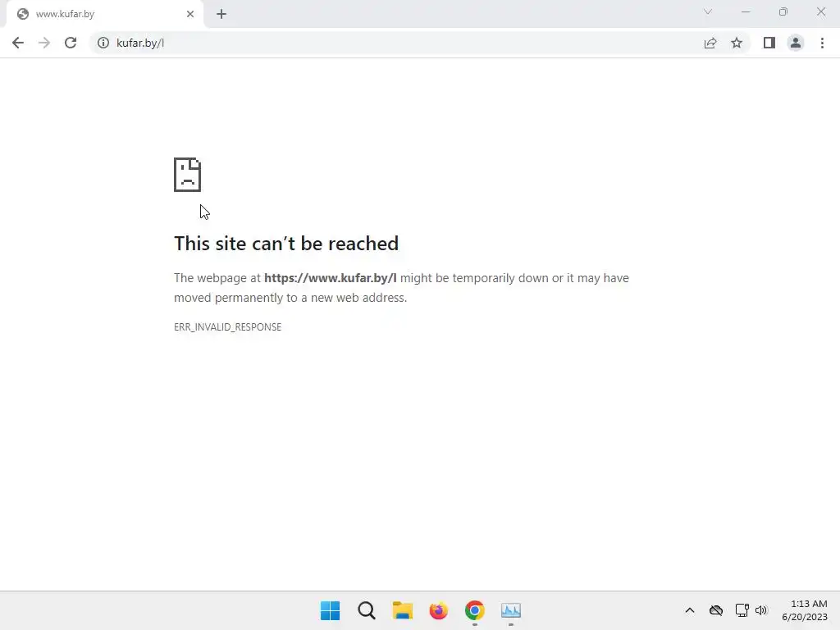Close the Chrome window
The image size is (840, 630).
820,11
